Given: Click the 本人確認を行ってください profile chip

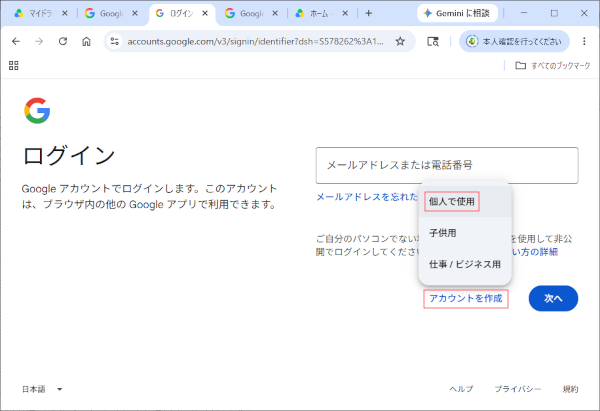Looking at the screenshot, I should [514, 41].
